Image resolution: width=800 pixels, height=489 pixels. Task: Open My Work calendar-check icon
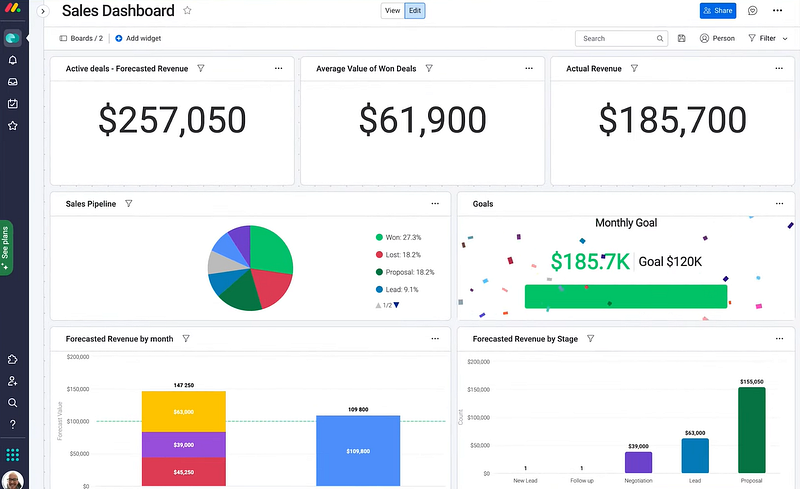tap(13, 104)
